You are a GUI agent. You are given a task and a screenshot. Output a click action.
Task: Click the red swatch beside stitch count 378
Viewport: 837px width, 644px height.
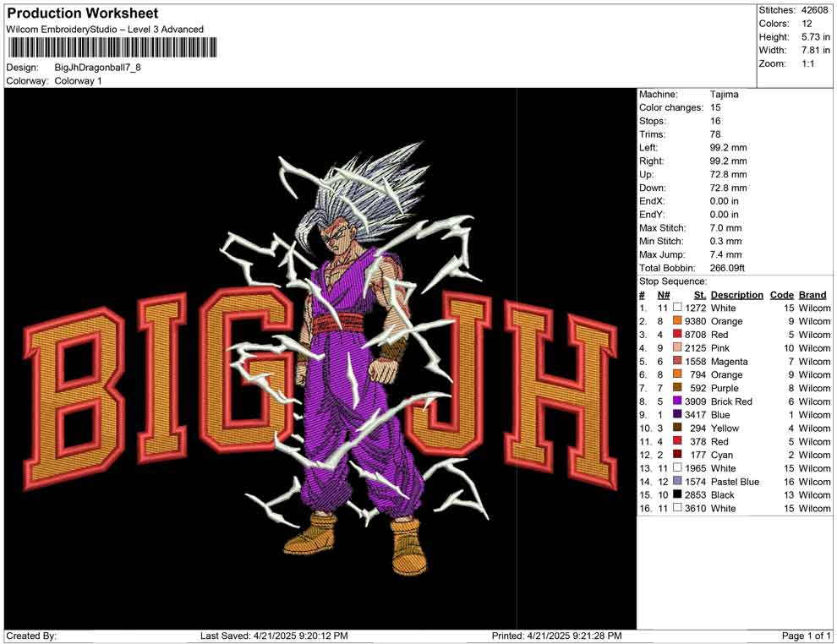677,440
